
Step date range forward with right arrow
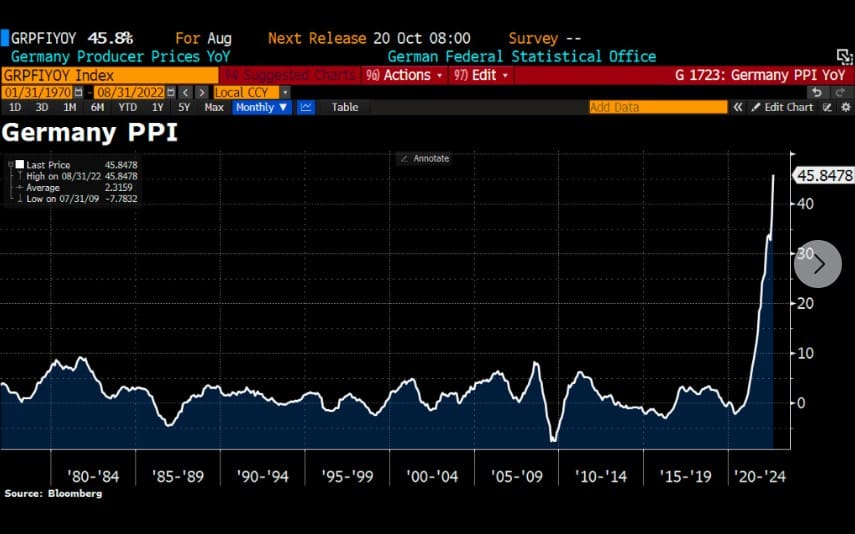coord(200,92)
